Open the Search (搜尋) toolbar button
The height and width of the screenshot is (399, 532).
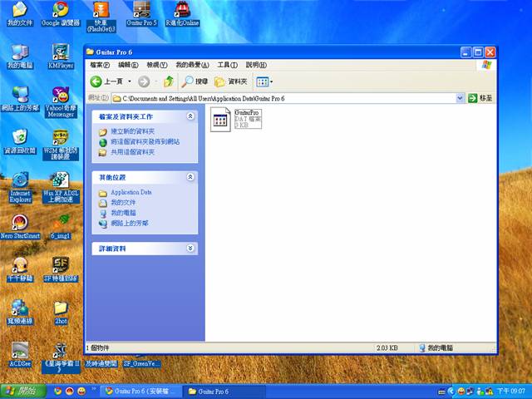point(195,81)
